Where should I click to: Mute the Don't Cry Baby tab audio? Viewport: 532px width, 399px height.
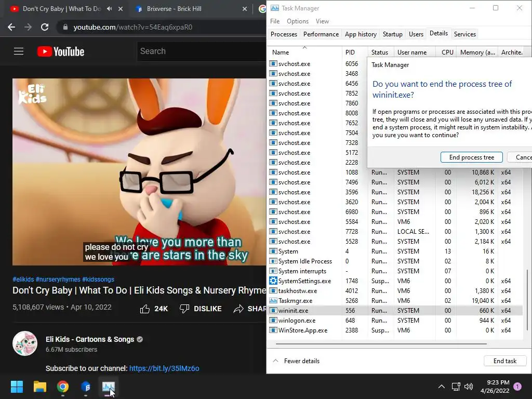pos(109,9)
